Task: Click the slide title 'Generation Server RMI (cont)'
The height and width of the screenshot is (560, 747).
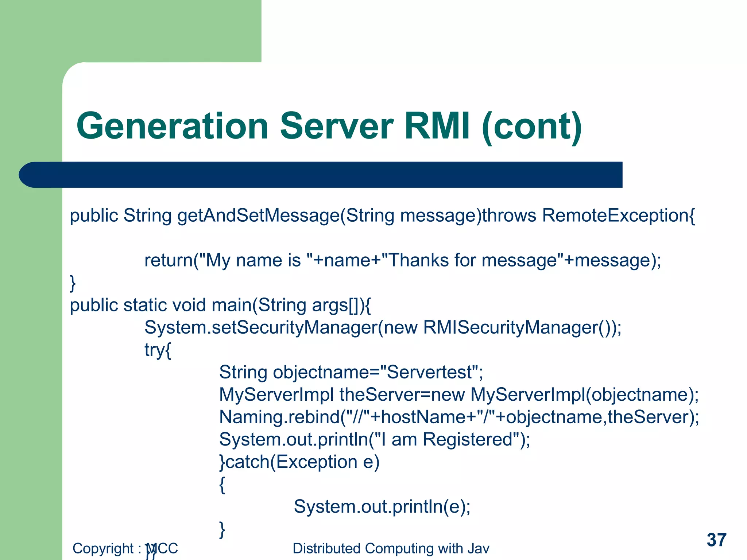Action: click(x=329, y=126)
